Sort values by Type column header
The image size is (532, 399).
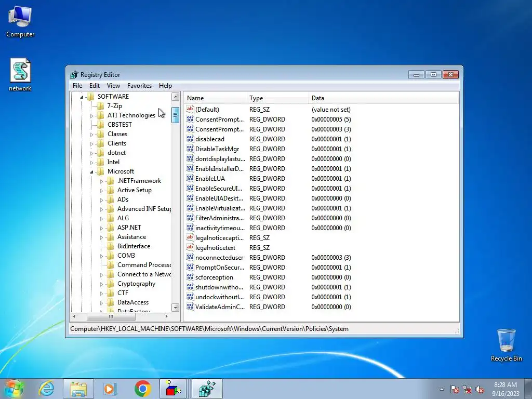tap(277, 98)
